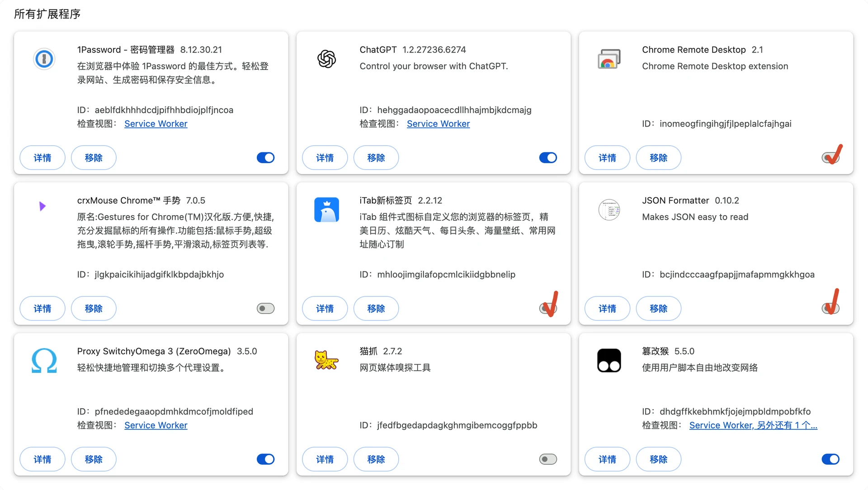Open 1Password's Service Worker inspect link
Screen dimensions: 868x490
[156, 124]
